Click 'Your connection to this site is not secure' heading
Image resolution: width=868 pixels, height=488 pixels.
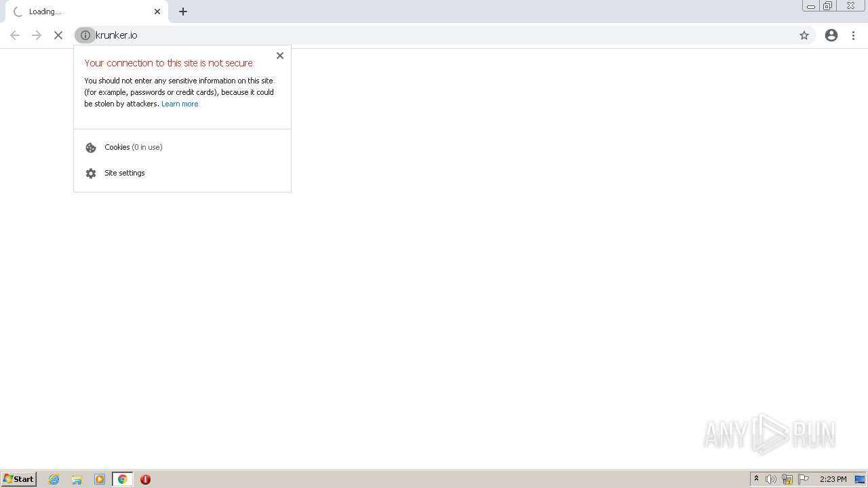(x=169, y=63)
